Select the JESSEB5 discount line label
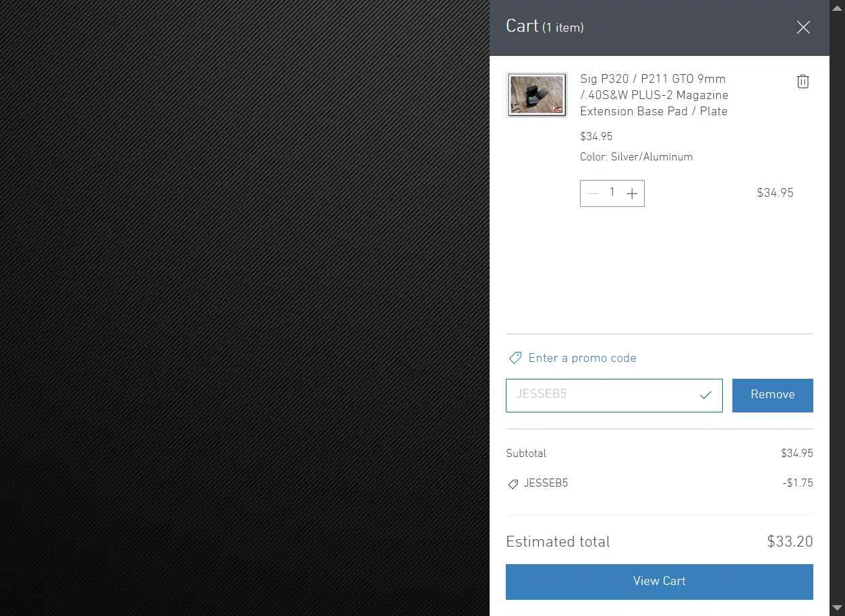Image resolution: width=845 pixels, height=616 pixels. pyautogui.click(x=546, y=483)
